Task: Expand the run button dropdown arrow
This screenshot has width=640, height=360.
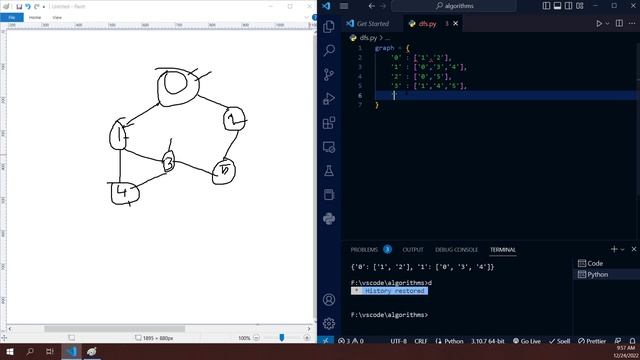Action: (607, 24)
